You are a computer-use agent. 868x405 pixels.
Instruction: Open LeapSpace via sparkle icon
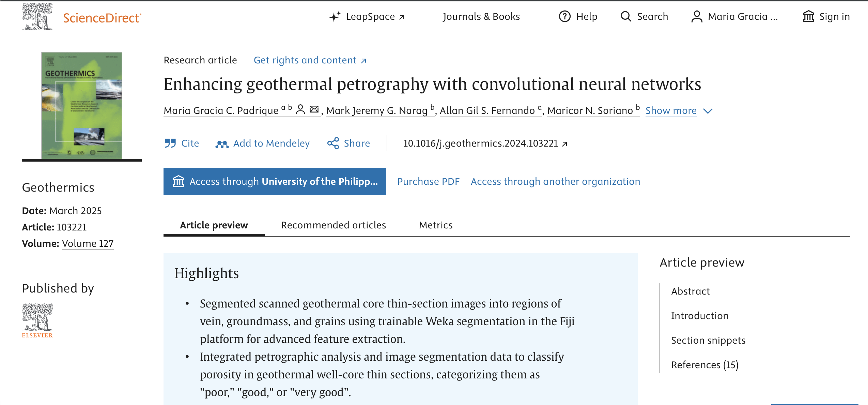tap(335, 16)
